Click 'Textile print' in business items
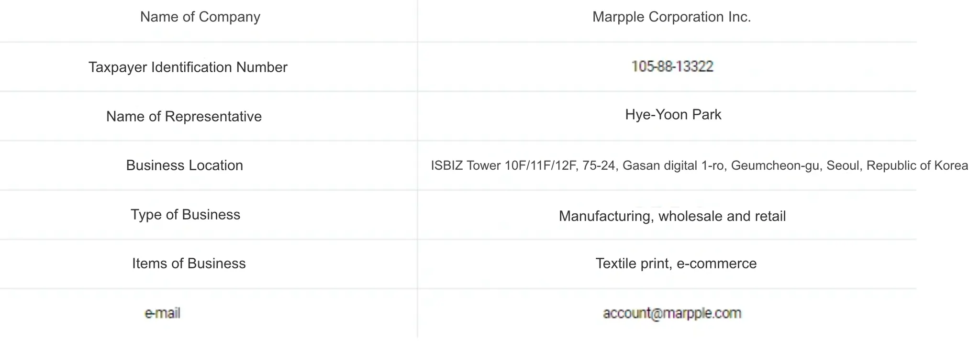This screenshot has height=341, width=980. click(x=625, y=264)
